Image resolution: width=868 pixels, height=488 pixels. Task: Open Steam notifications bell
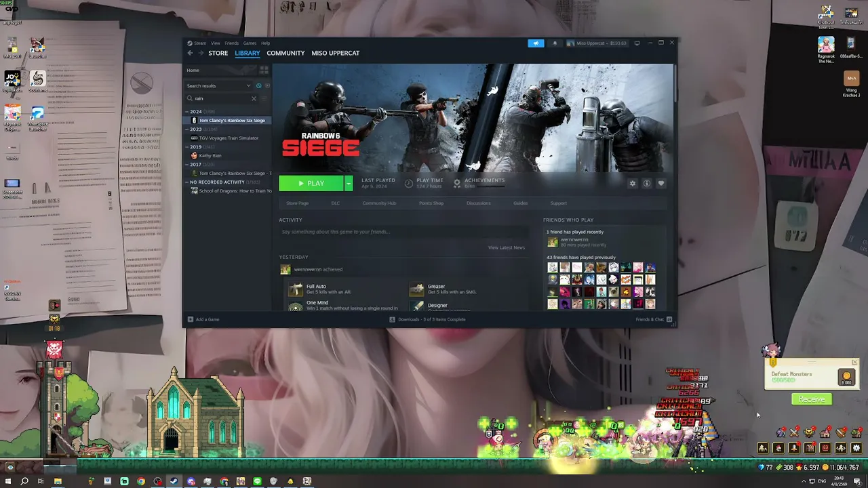pyautogui.click(x=555, y=43)
